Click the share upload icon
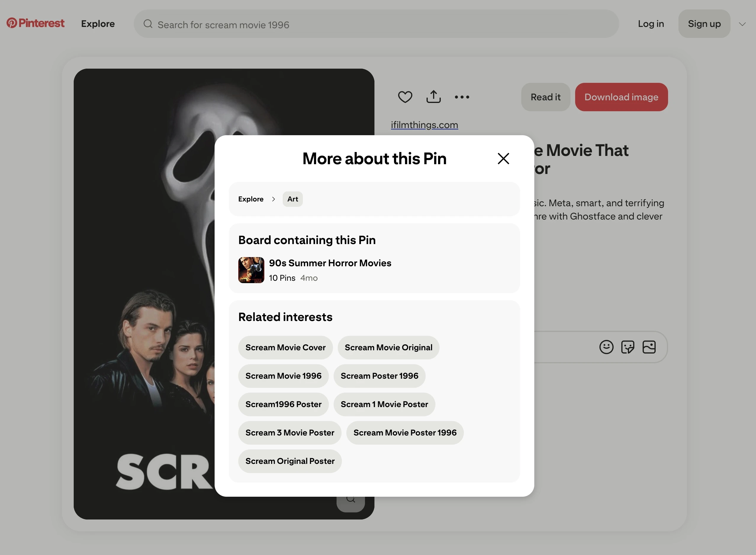This screenshot has height=555, width=756. pos(433,97)
